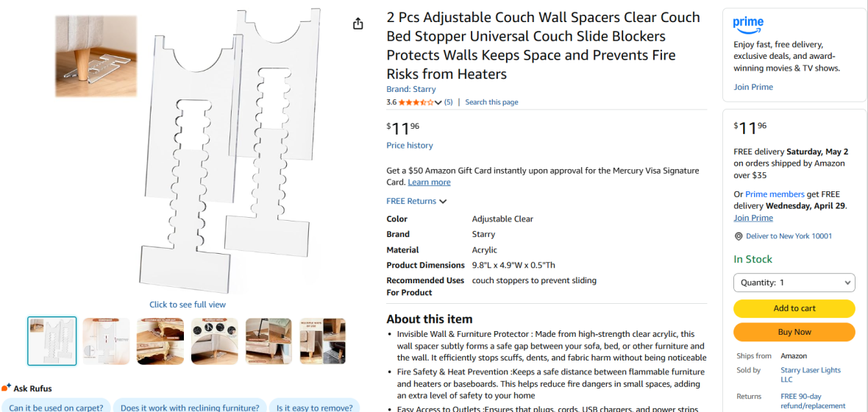Click the 'Can it be used on carpet?' suggestion
The image size is (868, 412).
pos(56,407)
